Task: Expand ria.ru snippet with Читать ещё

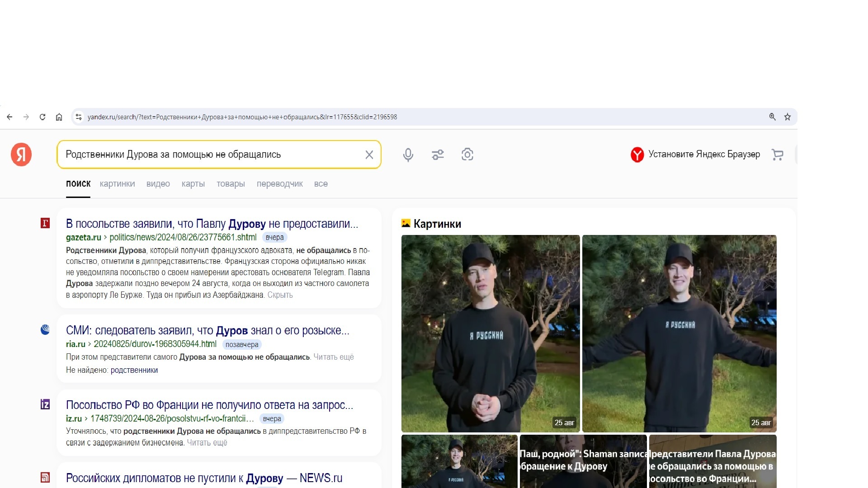Action: pyautogui.click(x=333, y=357)
